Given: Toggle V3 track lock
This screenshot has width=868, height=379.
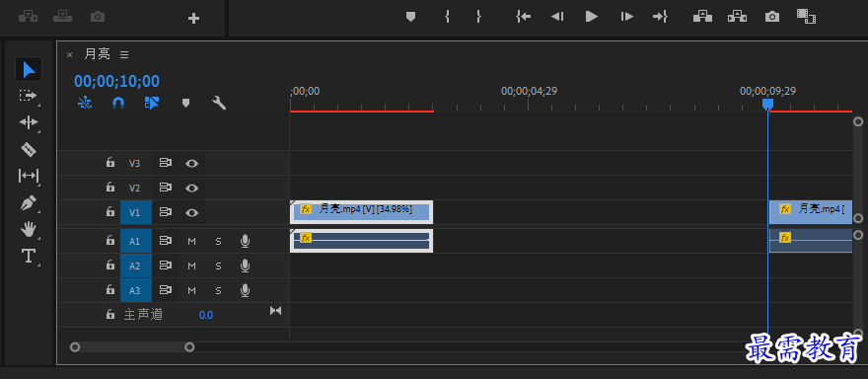Looking at the screenshot, I should [x=110, y=162].
